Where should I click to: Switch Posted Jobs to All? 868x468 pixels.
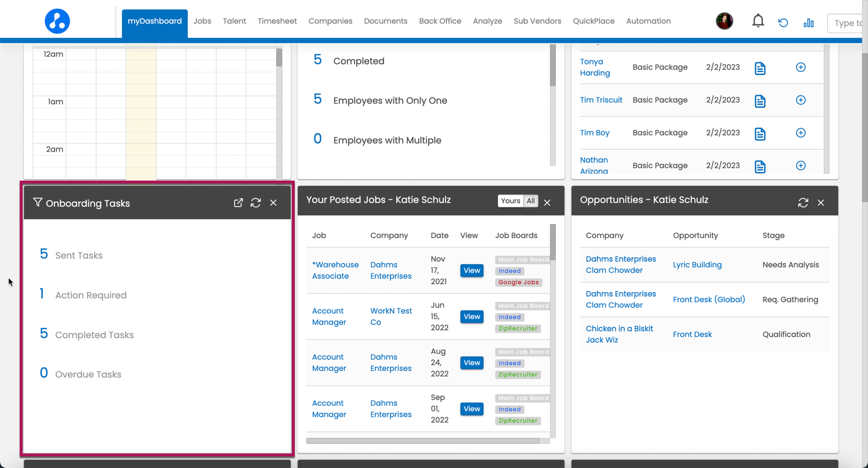531,201
